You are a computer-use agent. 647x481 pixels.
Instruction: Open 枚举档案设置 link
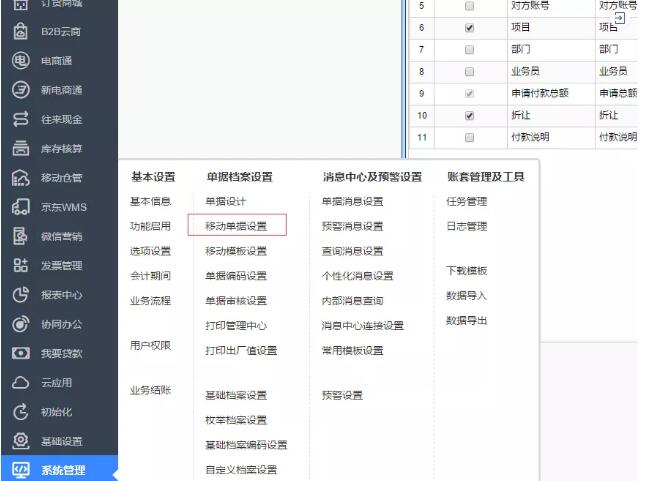coord(236,420)
